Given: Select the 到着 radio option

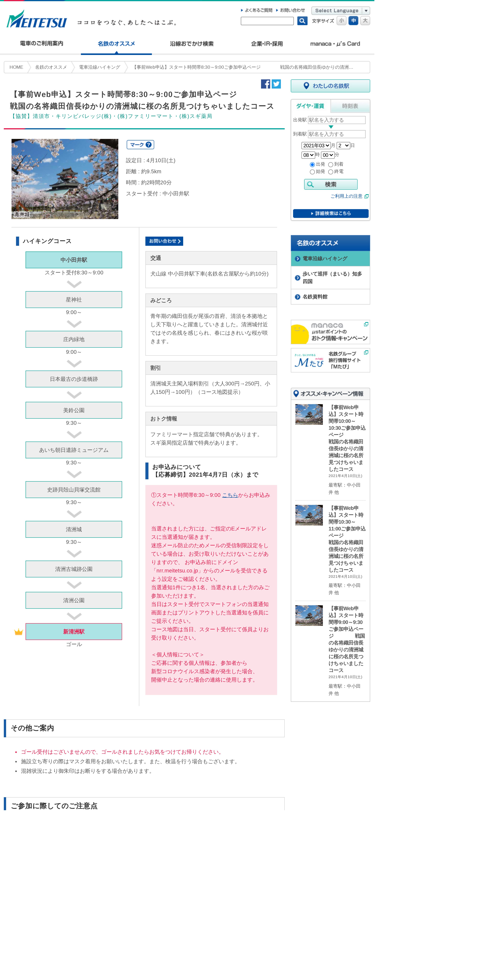Looking at the screenshot, I should coord(331,165).
